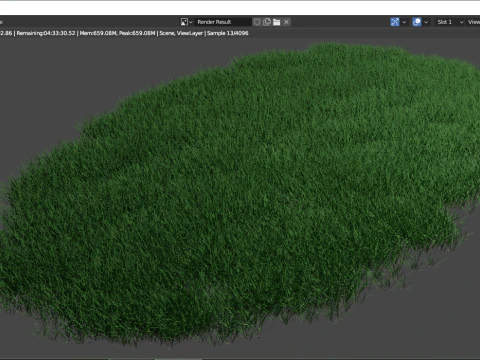Open the image browse datablock icon
480x360 pixels.
tap(186, 22)
